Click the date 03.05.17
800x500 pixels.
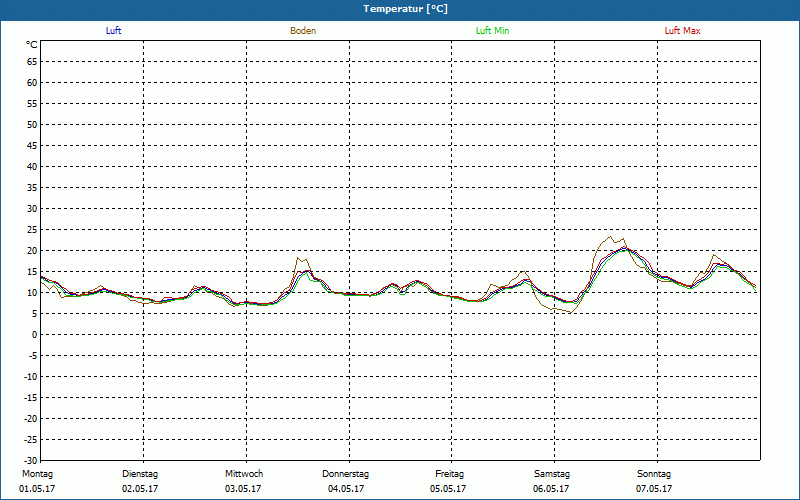[x=243, y=489]
